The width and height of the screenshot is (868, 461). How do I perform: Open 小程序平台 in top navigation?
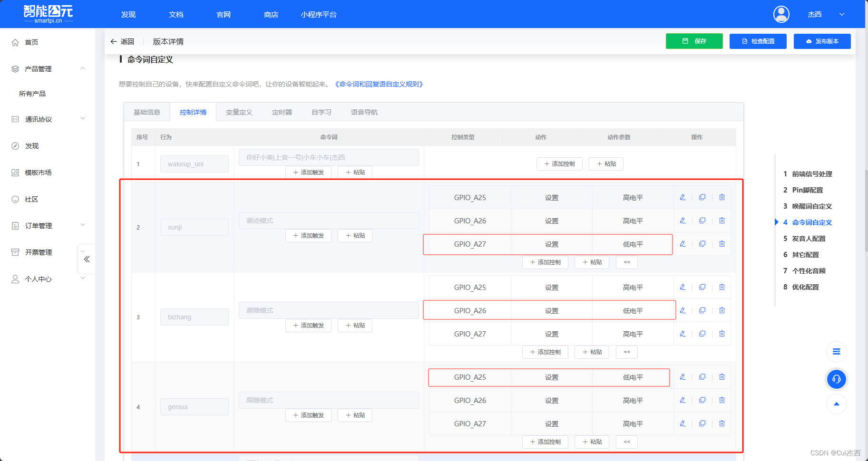(319, 15)
